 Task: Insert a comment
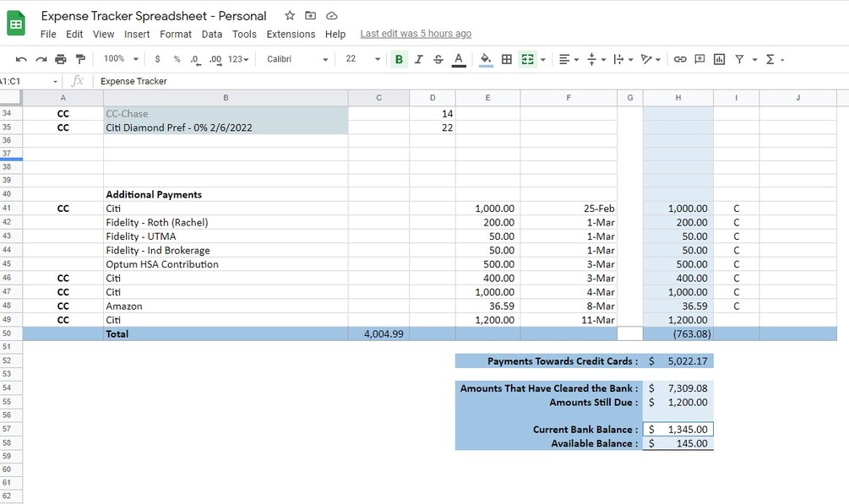[x=699, y=59]
